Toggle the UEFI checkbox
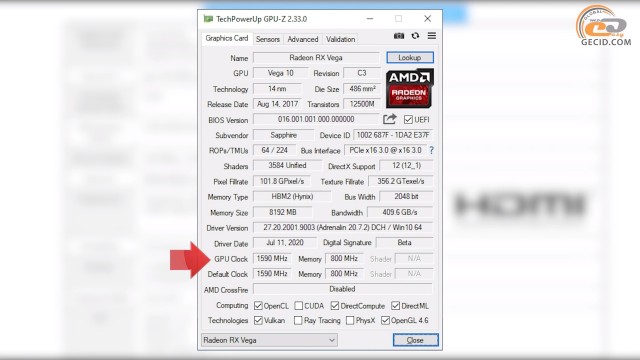 point(408,120)
